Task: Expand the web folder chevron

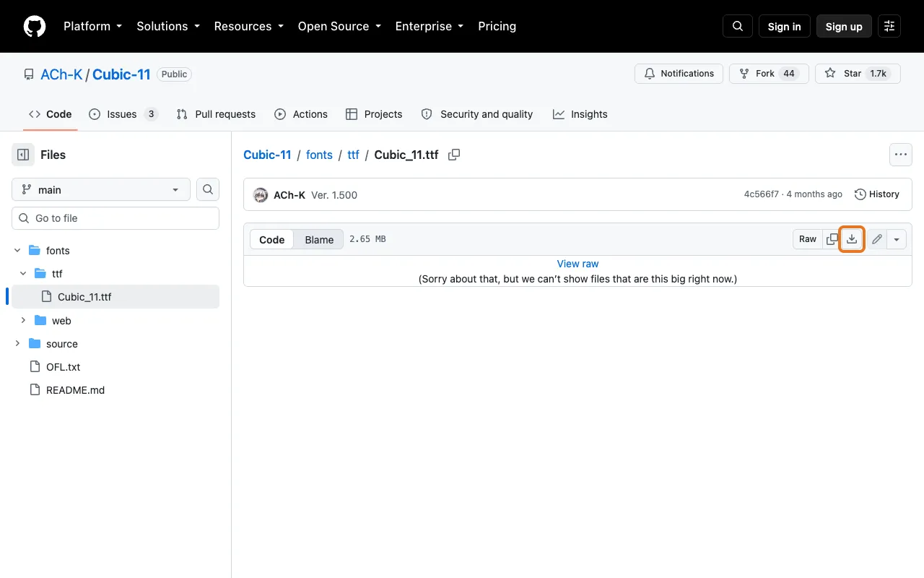Action: [23, 320]
